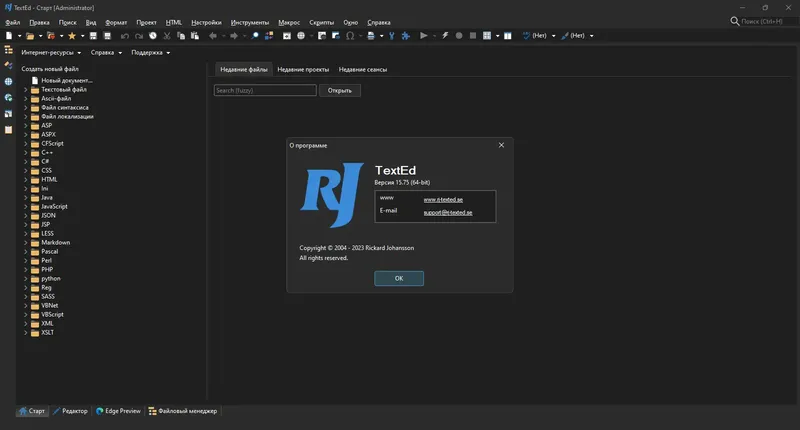Open the Поддержка dropdown
The image size is (800, 430).
click(x=151, y=53)
